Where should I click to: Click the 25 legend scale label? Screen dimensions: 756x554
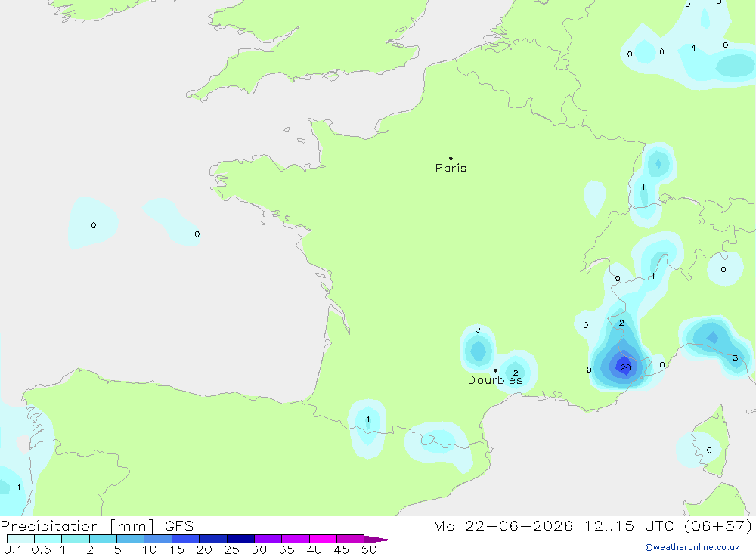tap(231, 549)
